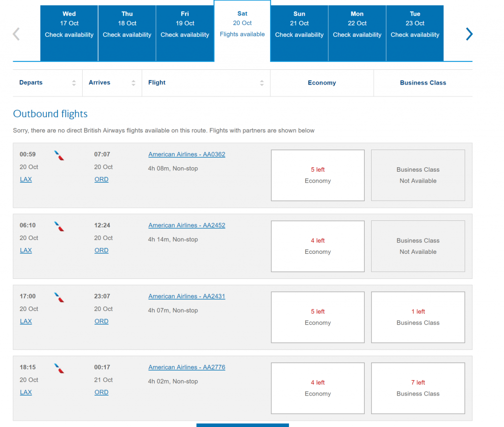Select Sun 21 Oct date tab

[x=299, y=33]
